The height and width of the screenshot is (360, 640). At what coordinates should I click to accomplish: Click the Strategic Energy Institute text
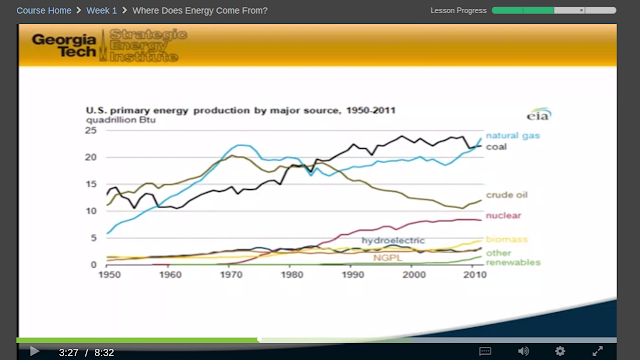[148, 45]
